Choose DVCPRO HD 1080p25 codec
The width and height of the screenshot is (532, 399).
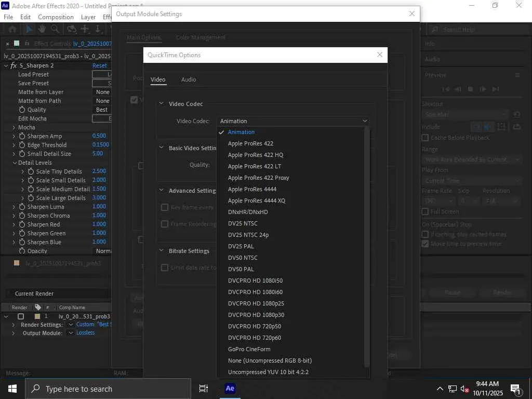click(256, 303)
